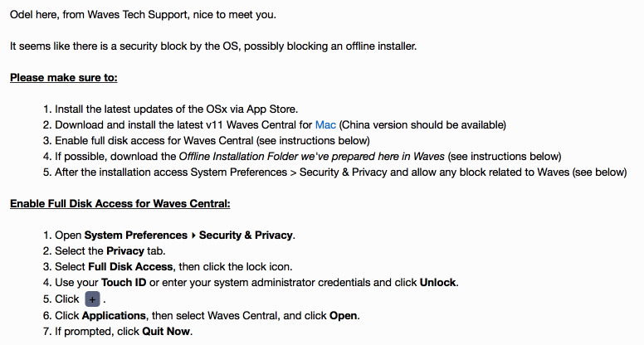The image size is (644, 345).
Task: Click the 'Enable full disk access for Waves Central' step 3
Action: click(206, 141)
